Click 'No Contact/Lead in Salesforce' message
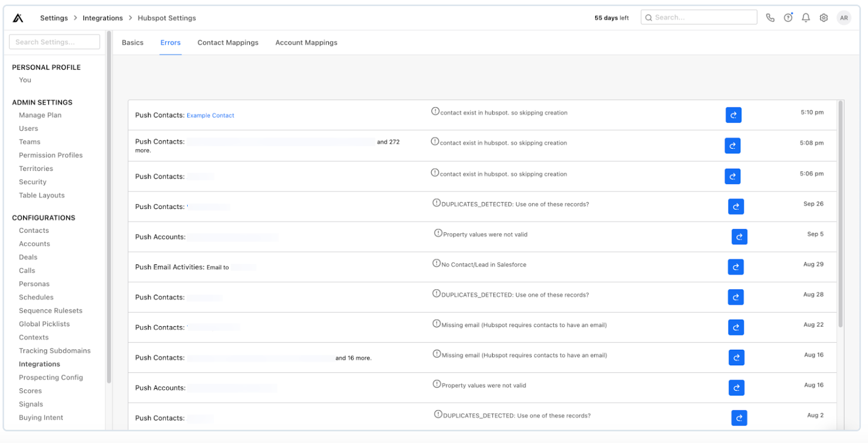 click(484, 264)
